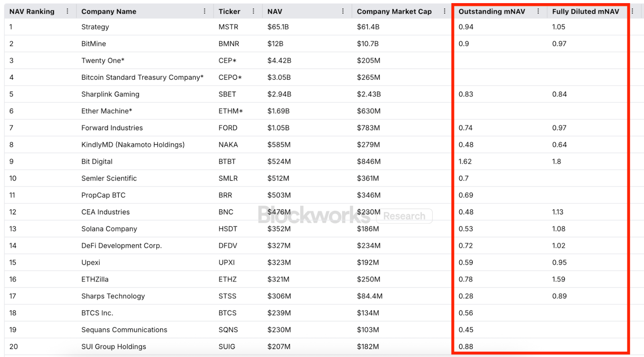Select the BMNR ticker cell

coord(229,44)
